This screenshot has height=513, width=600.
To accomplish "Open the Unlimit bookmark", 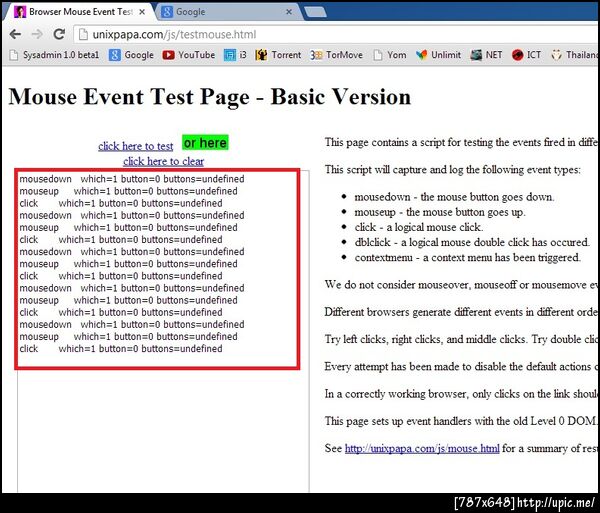I will click(x=438, y=55).
